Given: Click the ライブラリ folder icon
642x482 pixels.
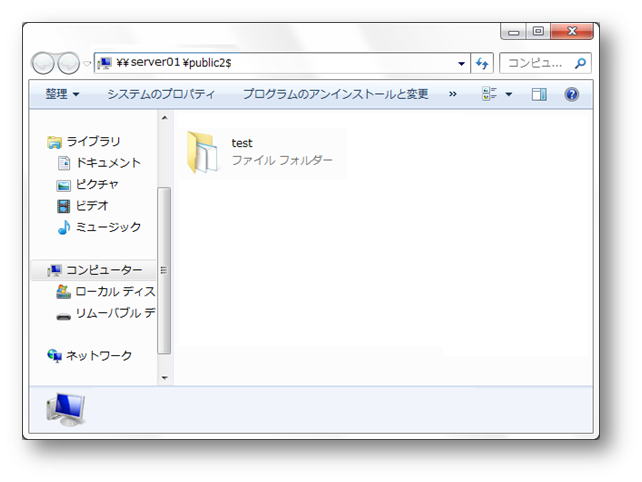Looking at the screenshot, I should [54, 142].
